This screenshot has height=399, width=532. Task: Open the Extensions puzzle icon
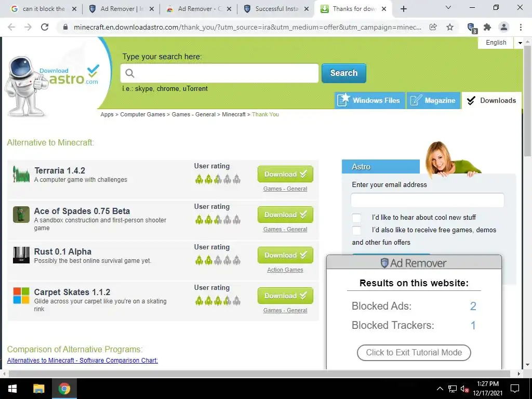(x=487, y=27)
